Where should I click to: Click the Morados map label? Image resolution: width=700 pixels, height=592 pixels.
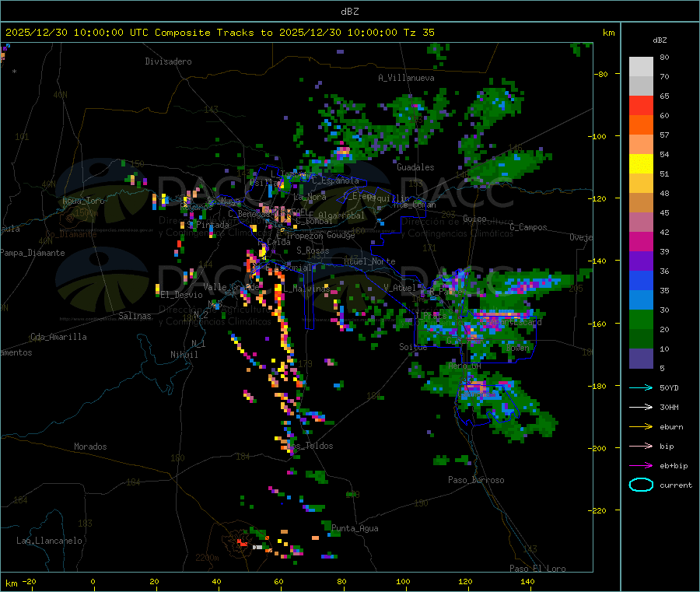point(91,447)
